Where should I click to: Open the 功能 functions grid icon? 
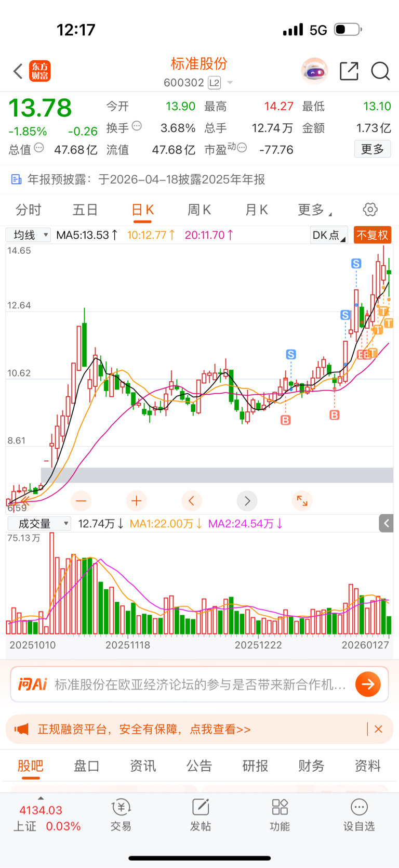coord(280,808)
